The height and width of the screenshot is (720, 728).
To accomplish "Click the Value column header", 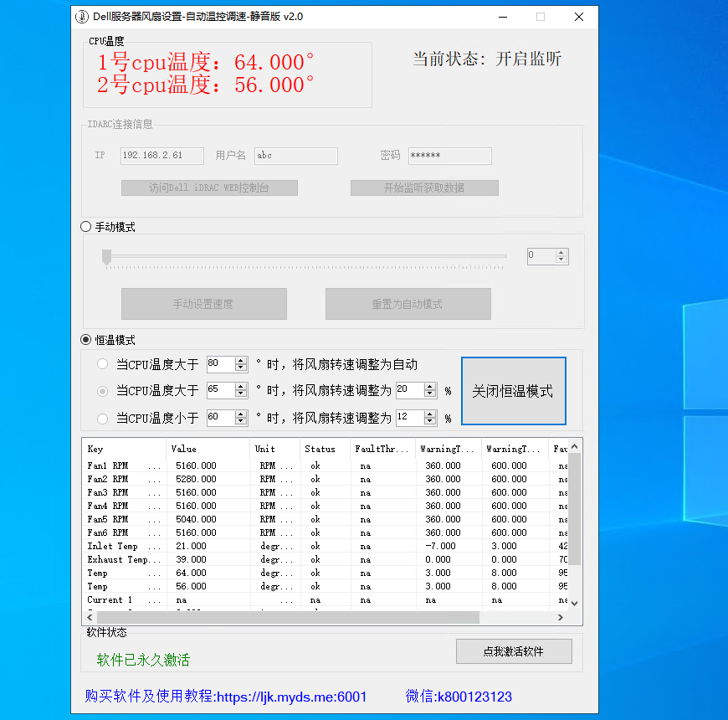I will tap(208, 449).
